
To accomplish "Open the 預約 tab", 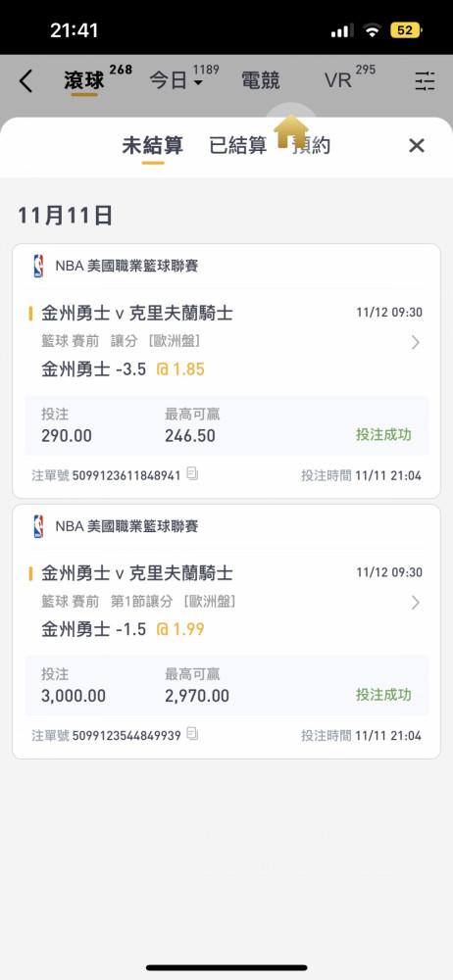I will tap(312, 146).
